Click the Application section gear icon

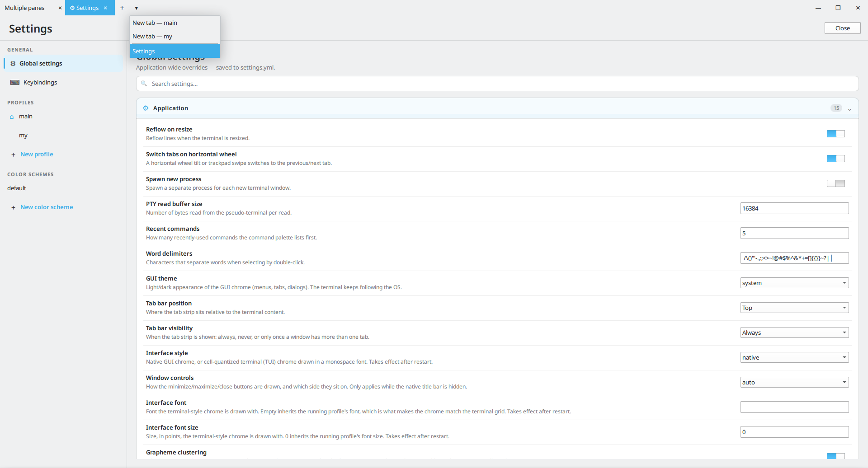[146, 108]
